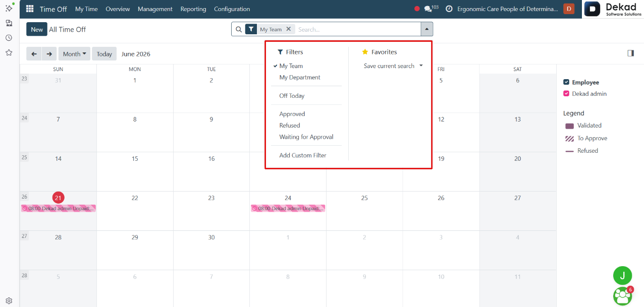Open the June 24 Unpaid time off event

click(x=288, y=208)
